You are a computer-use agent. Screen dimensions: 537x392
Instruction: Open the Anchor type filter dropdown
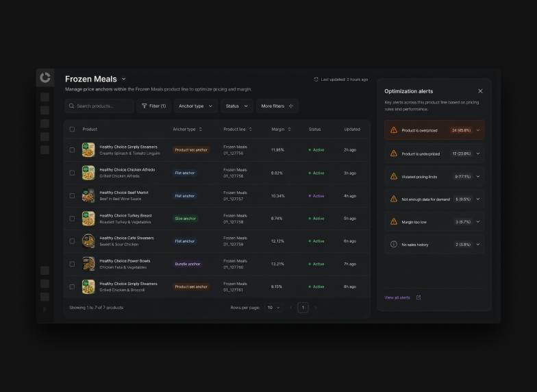(196, 106)
